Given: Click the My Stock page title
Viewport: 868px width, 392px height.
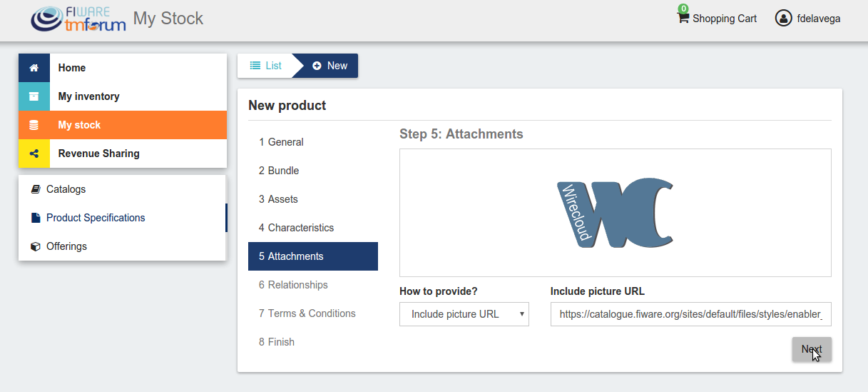Looking at the screenshot, I should click(168, 19).
